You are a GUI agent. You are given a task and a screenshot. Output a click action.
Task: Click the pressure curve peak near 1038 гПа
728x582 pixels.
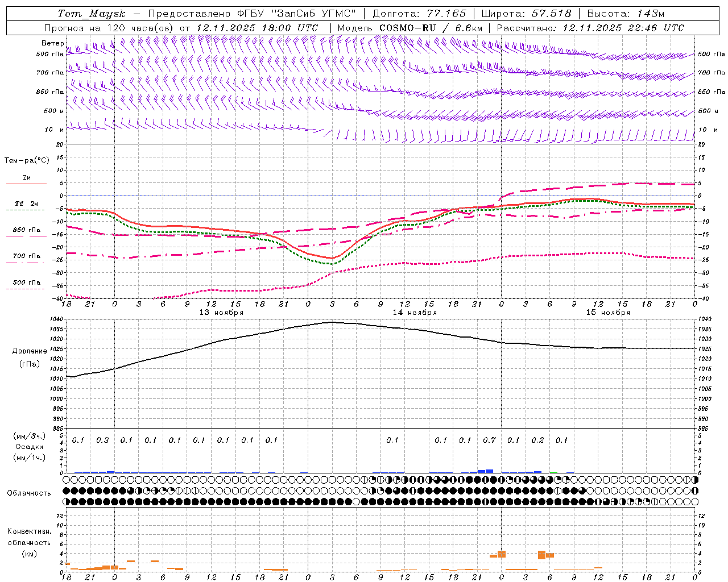[332, 322]
